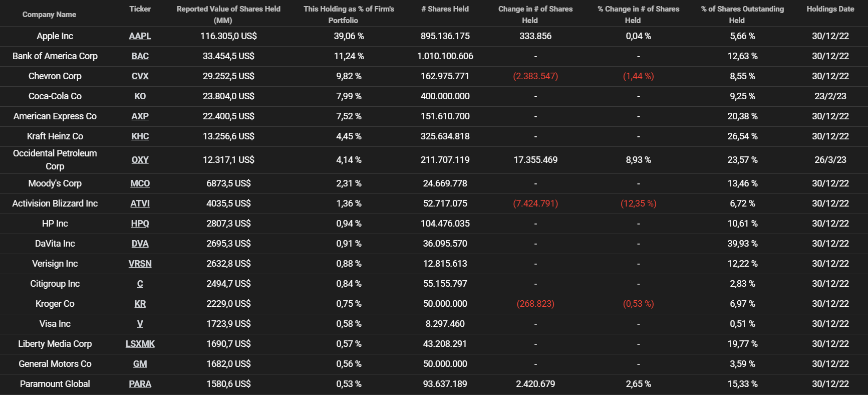Open the BAC ticker link

[140, 56]
